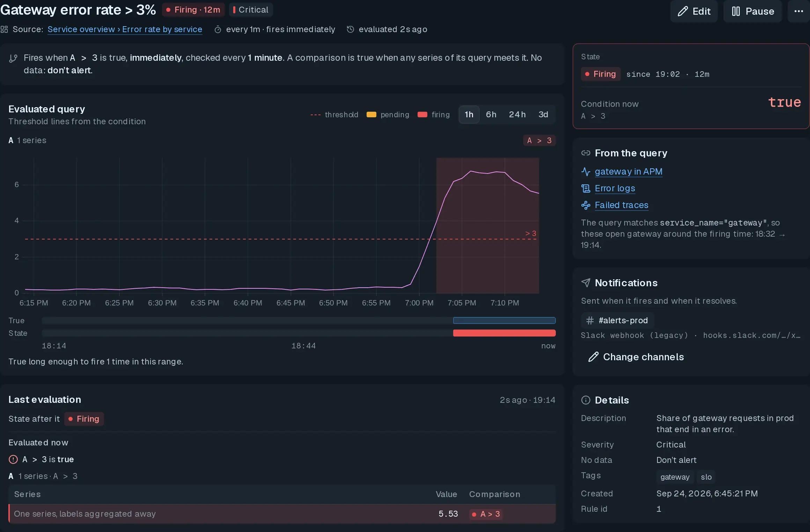Click the true condition value
Screen dimensions: 810x532
[x=785, y=102]
